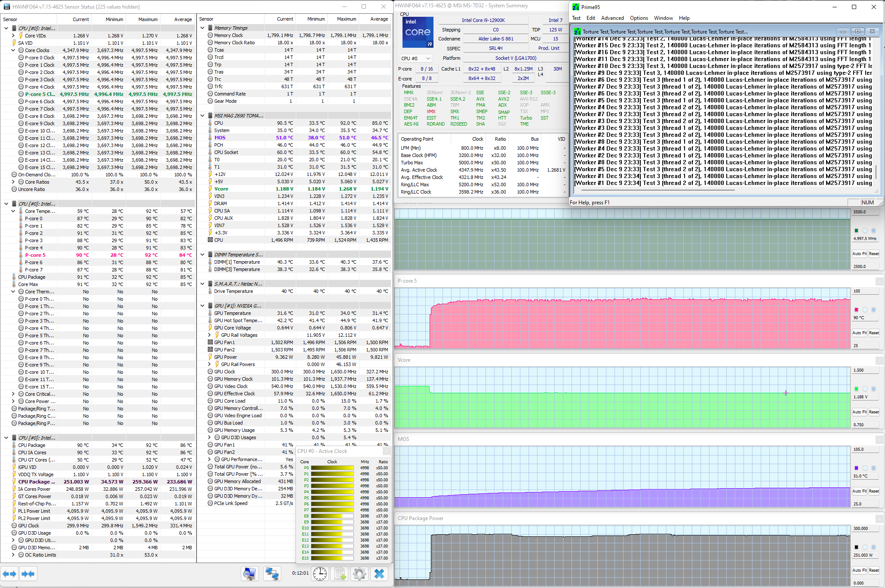Click the collapse columns inward-arrows button
This screenshot has height=588, width=885.
pyautogui.click(x=28, y=574)
